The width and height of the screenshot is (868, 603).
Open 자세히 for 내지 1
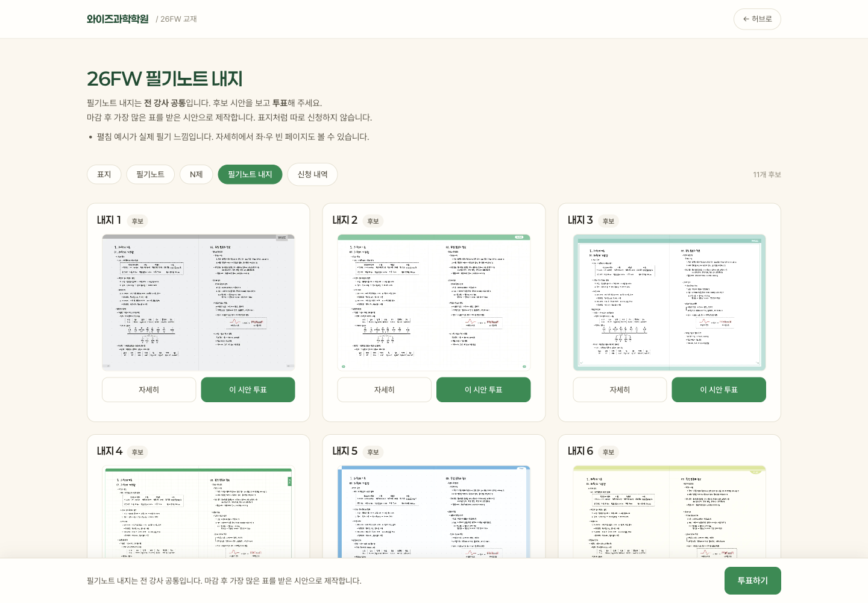pyautogui.click(x=149, y=390)
